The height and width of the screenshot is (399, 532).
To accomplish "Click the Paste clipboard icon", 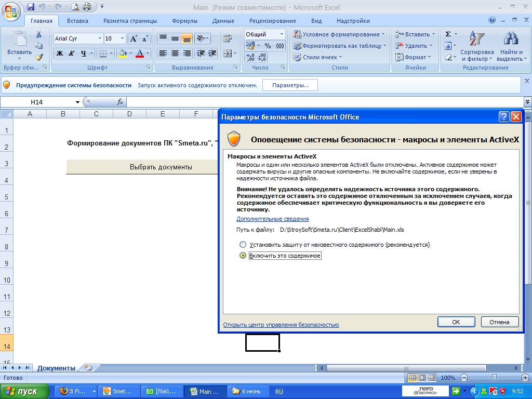I will 19,38.
